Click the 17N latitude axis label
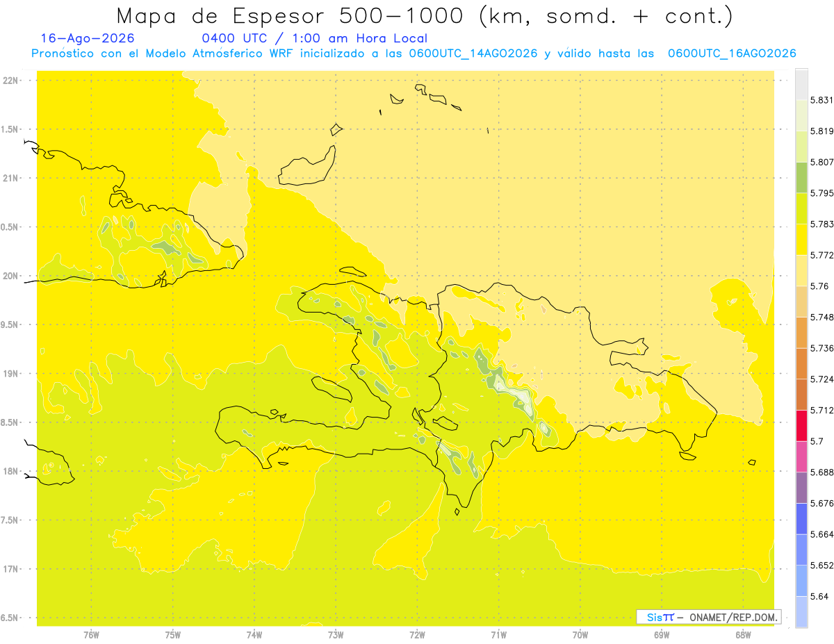 point(12,569)
